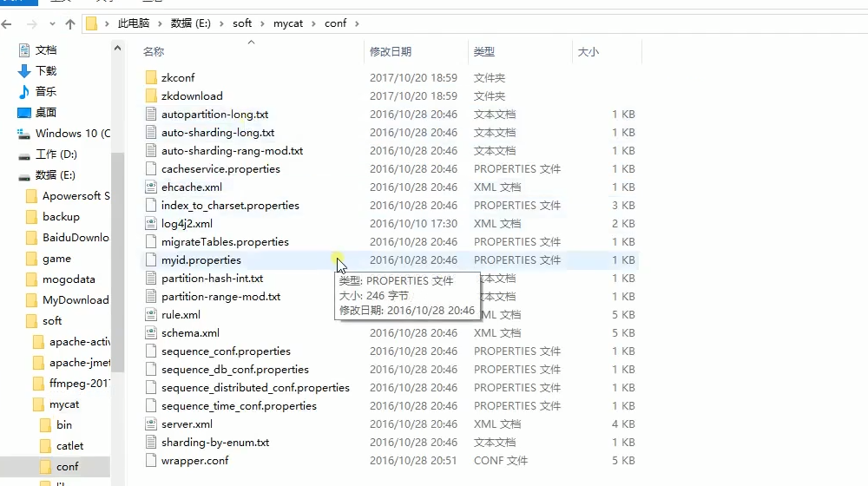Expand chevron between 数据 (E:) and soft
Viewport: 868px width, 486px height.
click(x=221, y=23)
